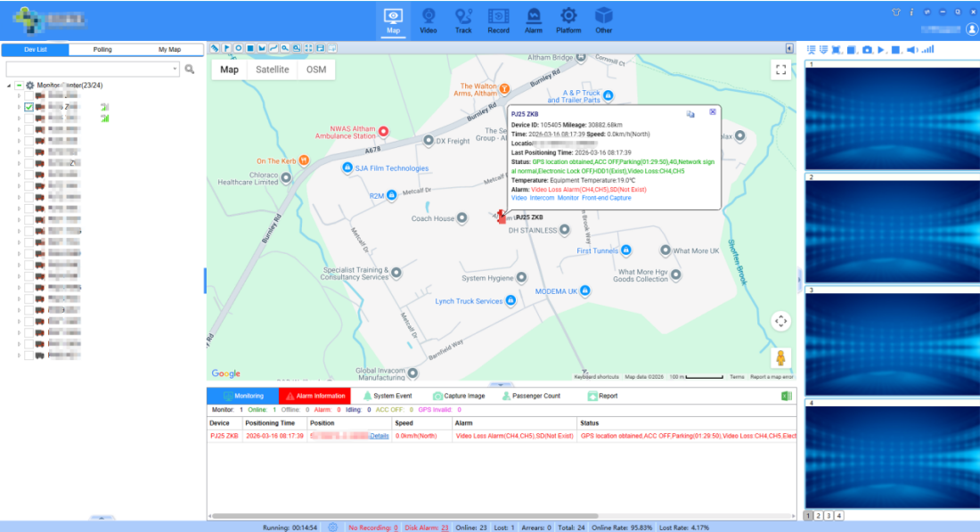Viewport: 980px width, 532px height.
Task: Click the switch arrows icon in title bar
Action: (x=927, y=12)
